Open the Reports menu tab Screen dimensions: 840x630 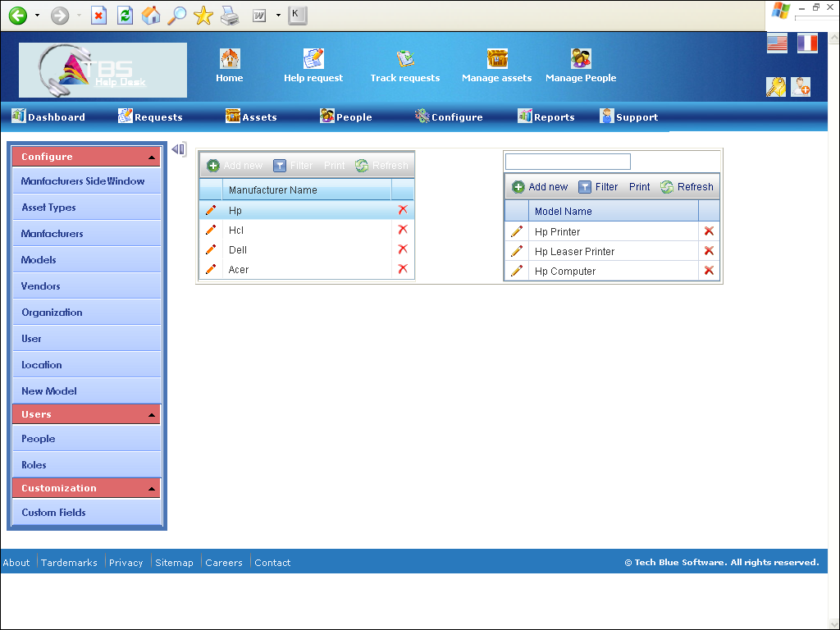(546, 116)
